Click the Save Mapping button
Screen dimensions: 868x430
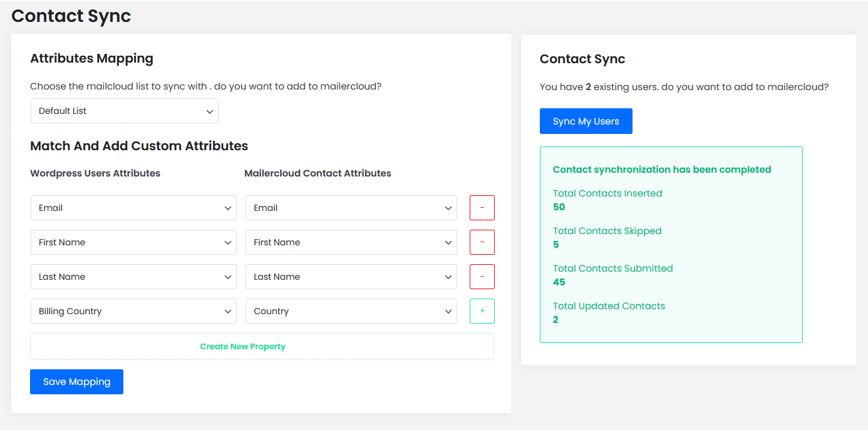[x=76, y=382]
